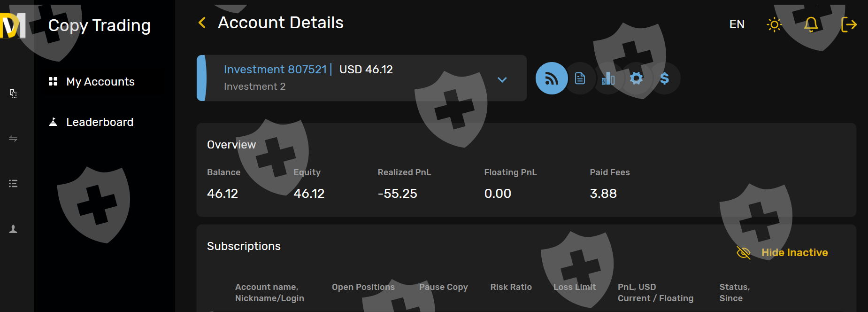Open the account report document icon
Screen dimensions: 868x312
(580, 78)
